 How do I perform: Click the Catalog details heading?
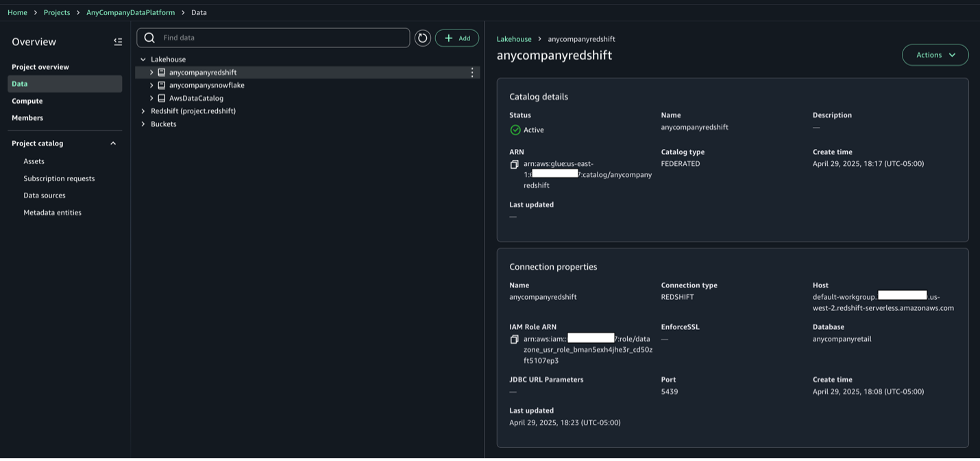[539, 97]
